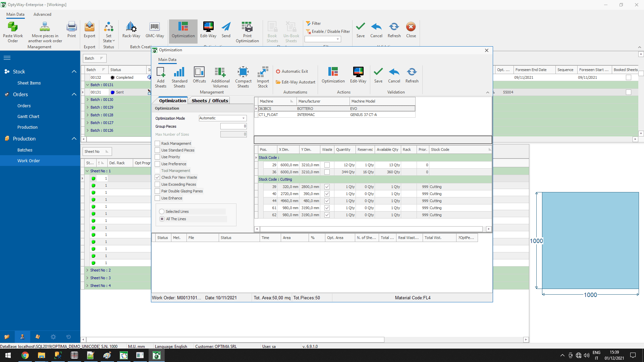Open Additional Volumes tool

coord(220,77)
